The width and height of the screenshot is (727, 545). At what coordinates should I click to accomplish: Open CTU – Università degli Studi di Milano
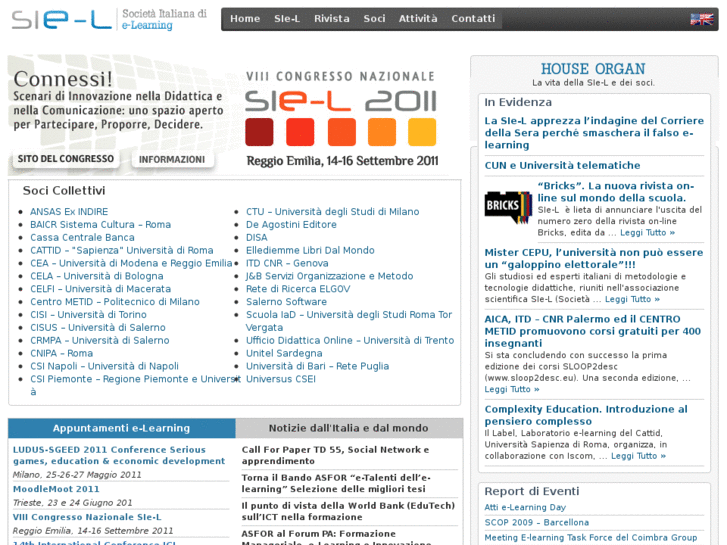tap(332, 212)
